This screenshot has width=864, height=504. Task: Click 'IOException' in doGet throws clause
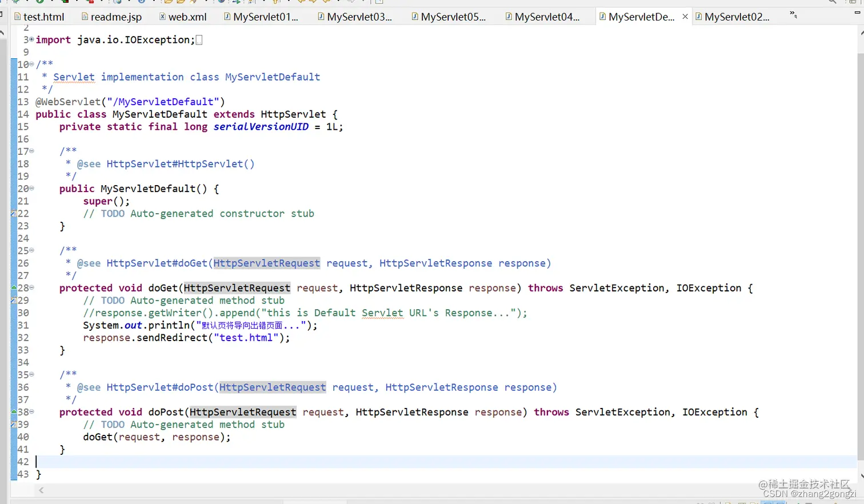pos(709,288)
